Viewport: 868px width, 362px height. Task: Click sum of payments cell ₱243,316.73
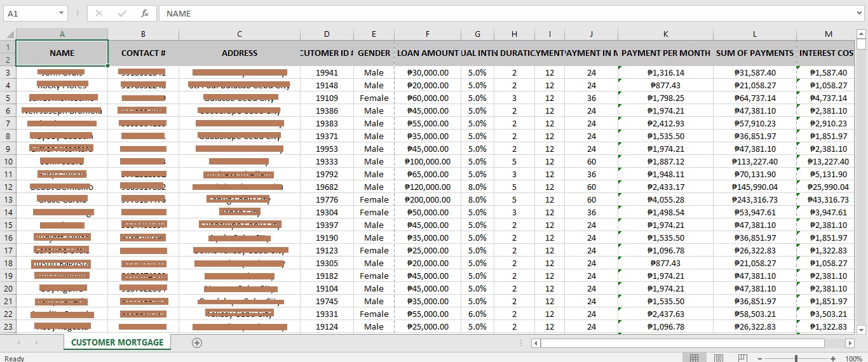755,199
